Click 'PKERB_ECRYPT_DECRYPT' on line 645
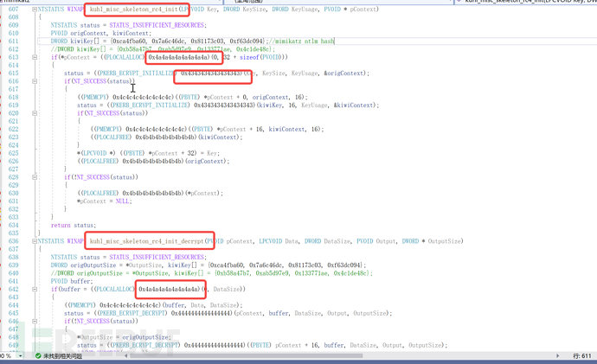 click(132, 313)
